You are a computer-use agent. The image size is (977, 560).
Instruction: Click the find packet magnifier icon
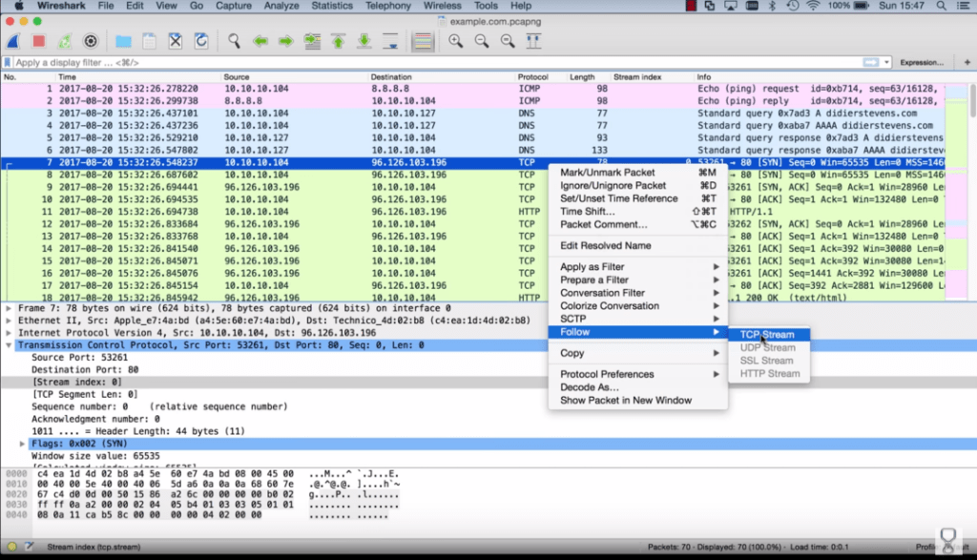[x=234, y=41]
